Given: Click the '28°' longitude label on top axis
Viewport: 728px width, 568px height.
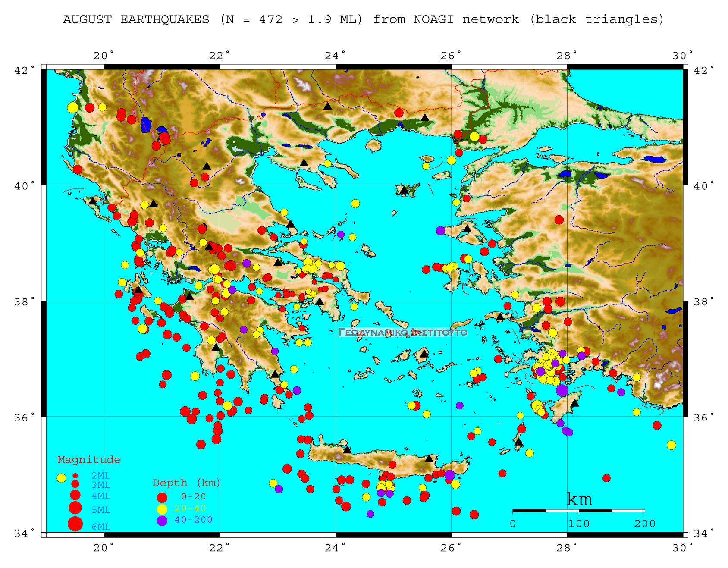Looking at the screenshot, I should [x=567, y=56].
